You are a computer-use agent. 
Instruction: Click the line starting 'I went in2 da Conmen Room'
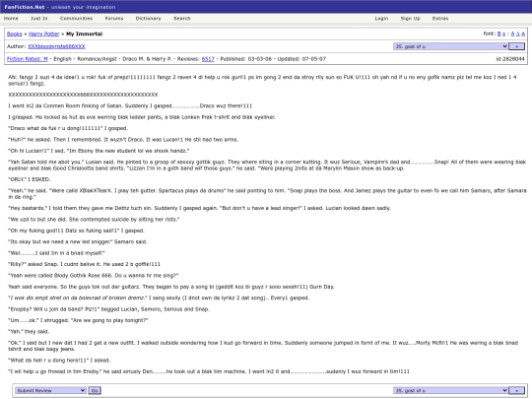pyautogui.click(x=130, y=105)
